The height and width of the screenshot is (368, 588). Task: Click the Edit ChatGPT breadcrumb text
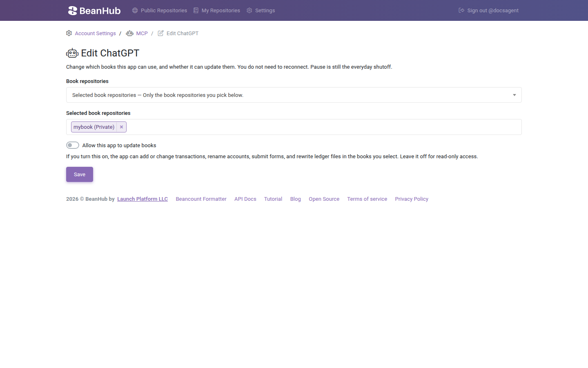[183, 33]
